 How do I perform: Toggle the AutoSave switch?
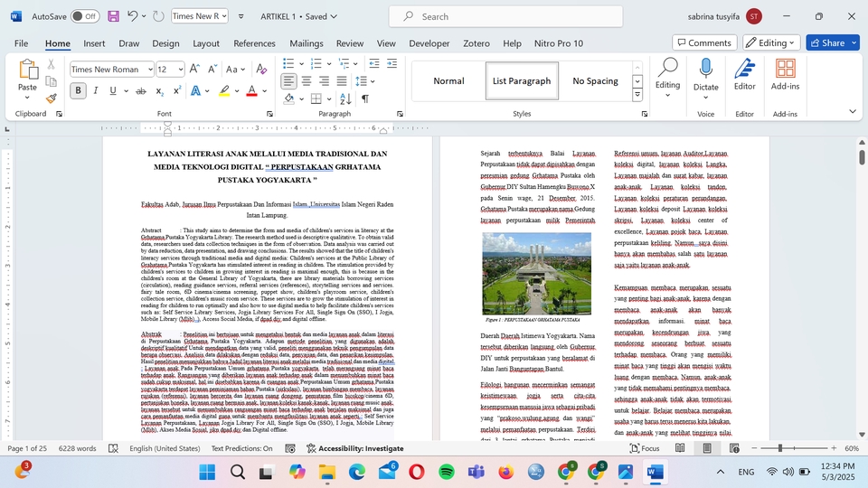(85, 16)
